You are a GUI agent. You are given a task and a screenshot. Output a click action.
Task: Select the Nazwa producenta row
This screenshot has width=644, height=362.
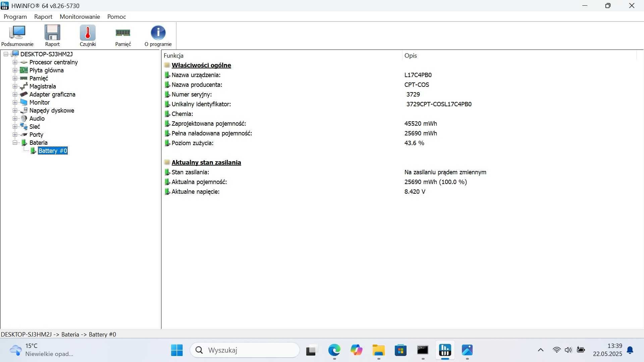pos(399,85)
